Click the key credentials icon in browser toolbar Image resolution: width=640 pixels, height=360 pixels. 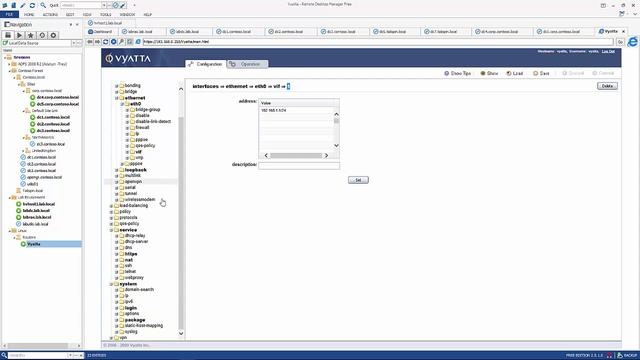[x=122, y=42]
